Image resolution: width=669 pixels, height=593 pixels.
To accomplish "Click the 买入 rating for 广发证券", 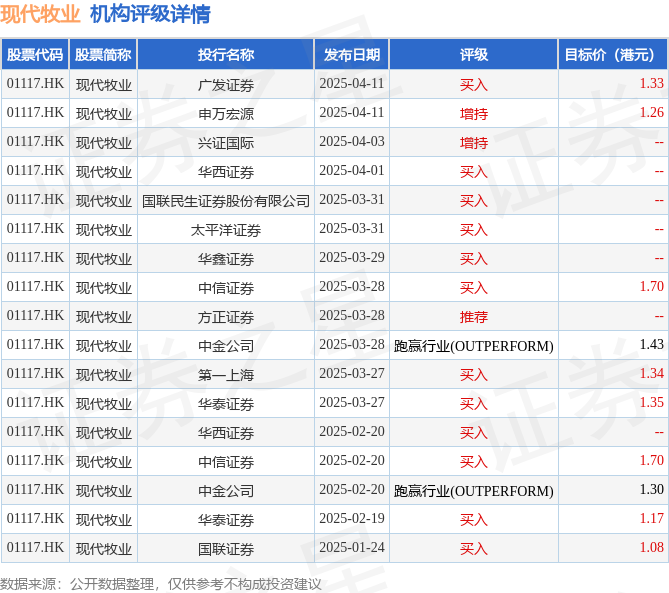I will [x=474, y=85].
